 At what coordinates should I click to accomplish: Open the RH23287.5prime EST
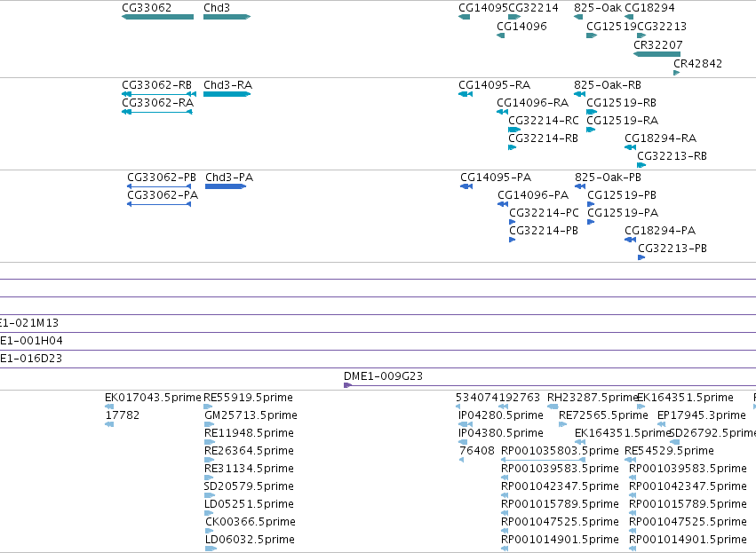pos(553,407)
